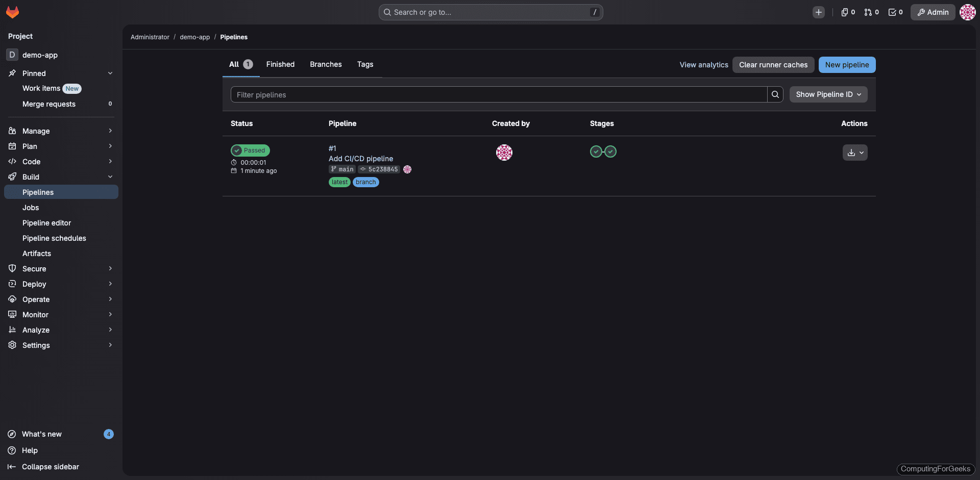Click the GitLab logo in top-left corner
The image size is (980, 480).
coord(12,12)
